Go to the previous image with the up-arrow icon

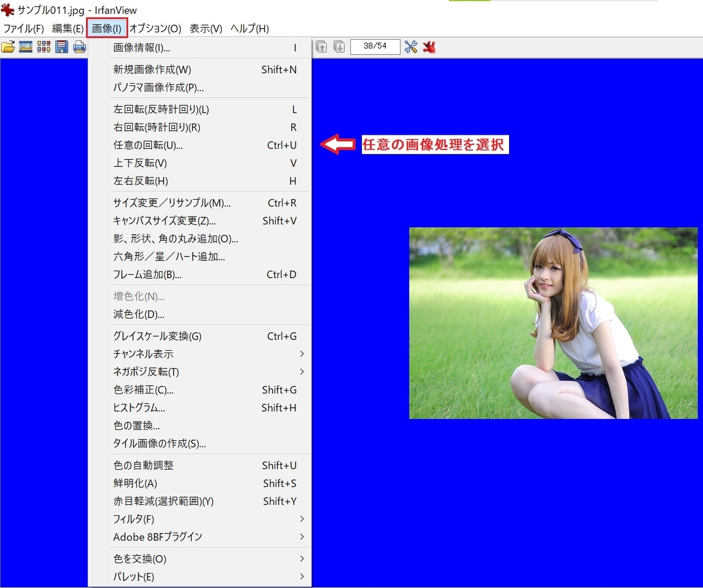click(321, 47)
